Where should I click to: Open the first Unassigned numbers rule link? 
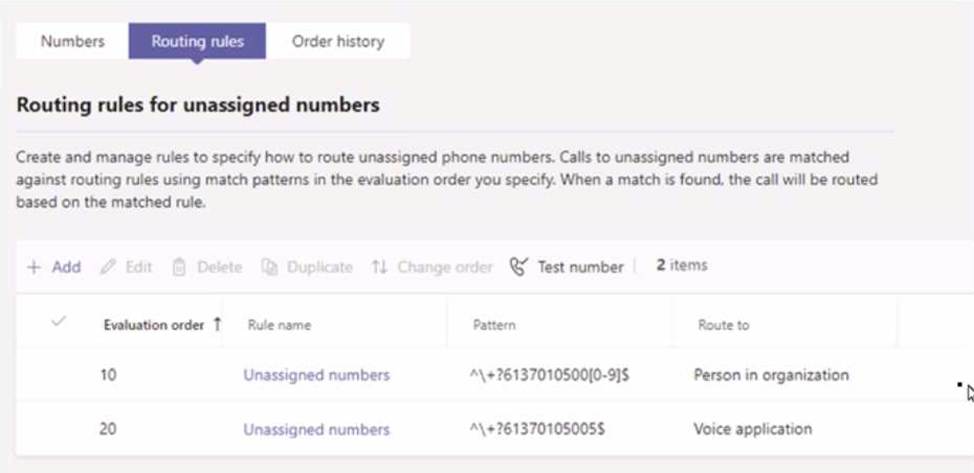point(316,375)
